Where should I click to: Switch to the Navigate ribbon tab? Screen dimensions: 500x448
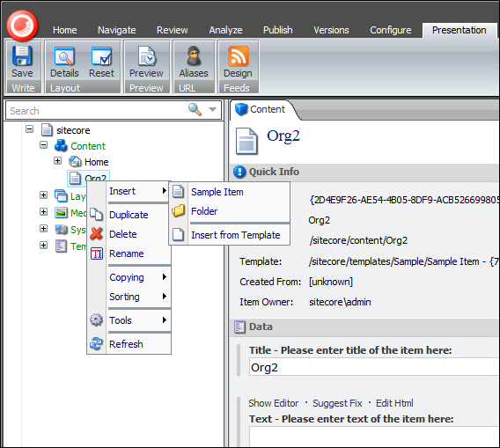(x=117, y=30)
